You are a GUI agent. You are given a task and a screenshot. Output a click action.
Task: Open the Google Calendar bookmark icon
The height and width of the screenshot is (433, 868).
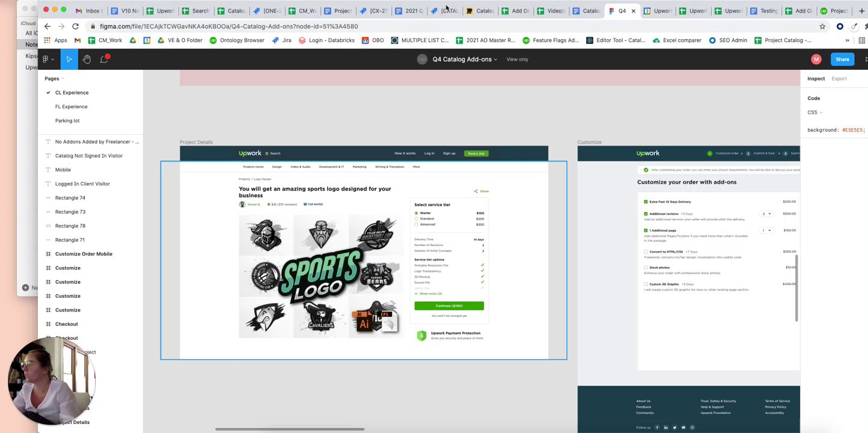(x=146, y=40)
